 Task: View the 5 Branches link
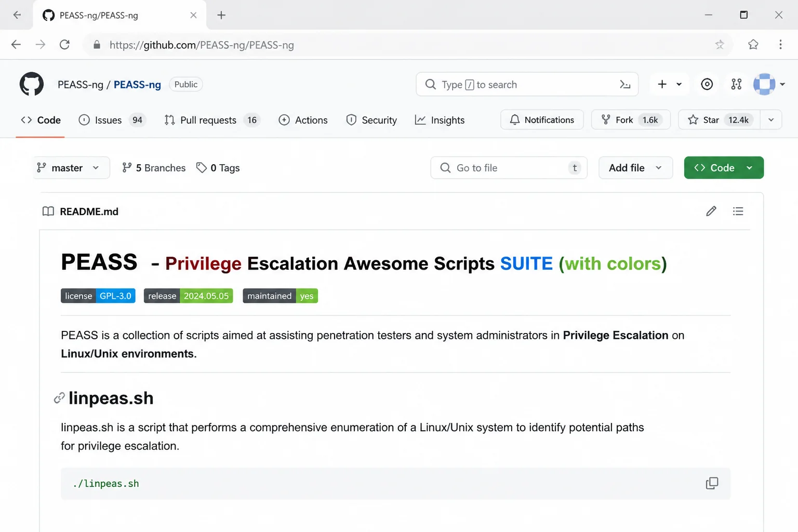[154, 168]
